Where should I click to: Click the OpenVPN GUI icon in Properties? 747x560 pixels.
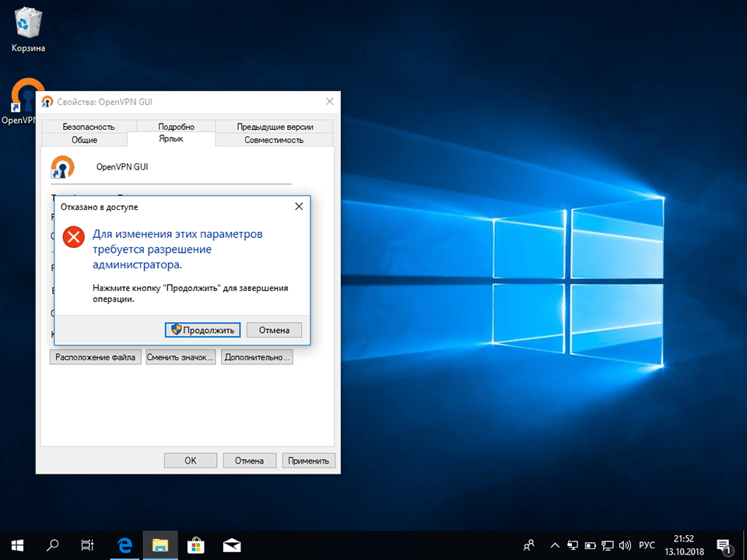click(x=63, y=167)
